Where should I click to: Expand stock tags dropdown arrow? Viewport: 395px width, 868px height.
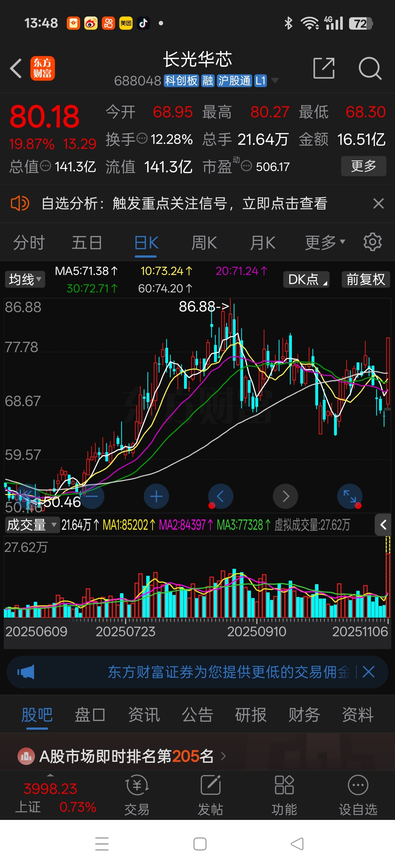[x=275, y=81]
